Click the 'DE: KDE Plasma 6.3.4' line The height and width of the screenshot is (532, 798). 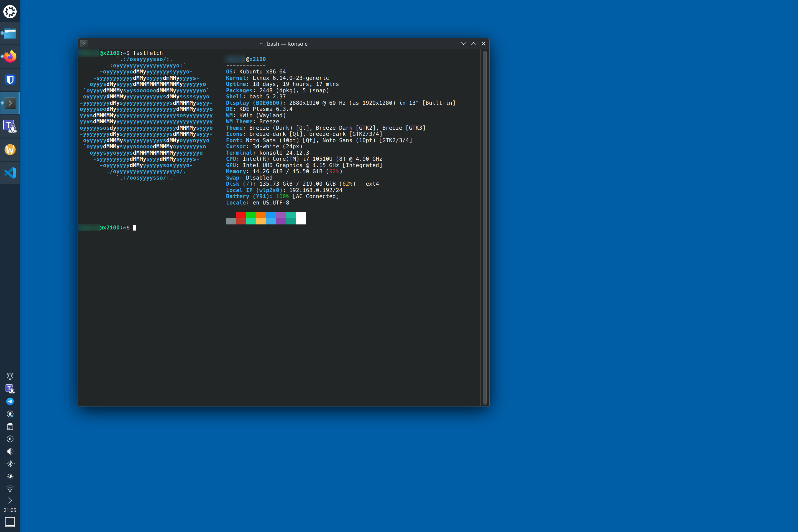click(x=259, y=109)
